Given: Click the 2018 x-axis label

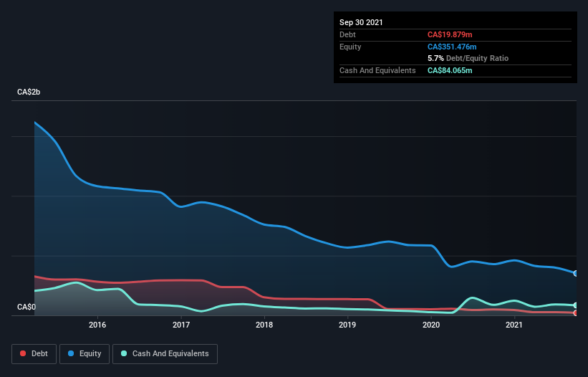Looking at the screenshot, I should [264, 325].
